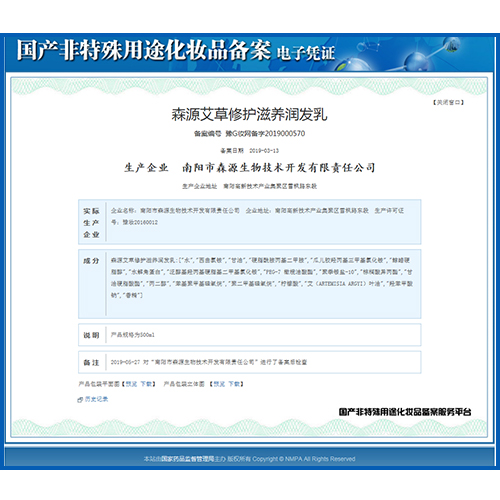Open 预览 for 产品包装平面图

pos(131,384)
